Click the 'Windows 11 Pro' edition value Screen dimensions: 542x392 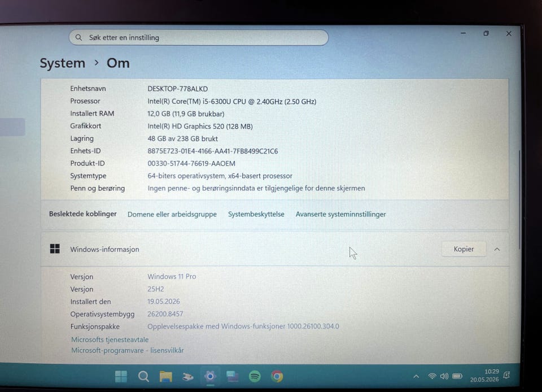[172, 277]
